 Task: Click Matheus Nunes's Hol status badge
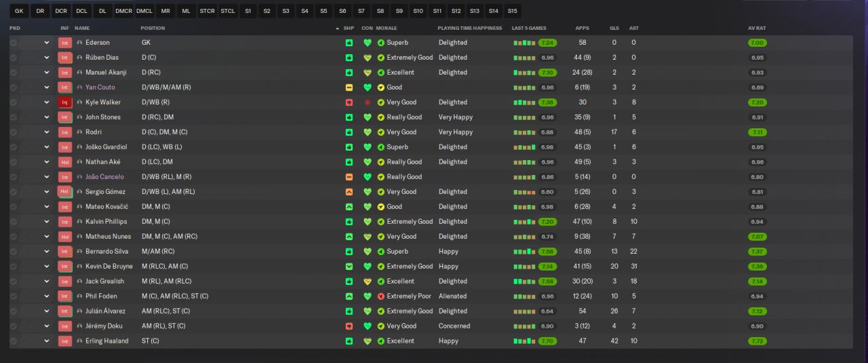click(65, 236)
